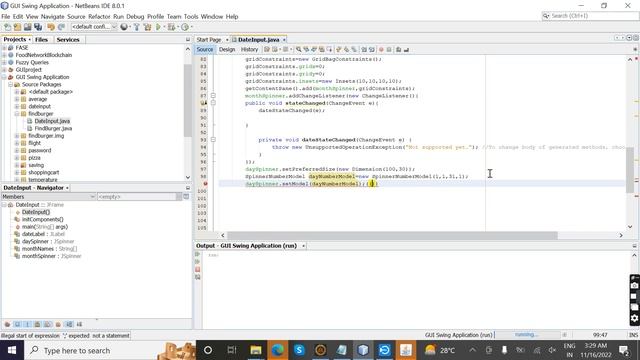
Task: Click the NetBeans cube icon in taskbar
Action: (363, 350)
